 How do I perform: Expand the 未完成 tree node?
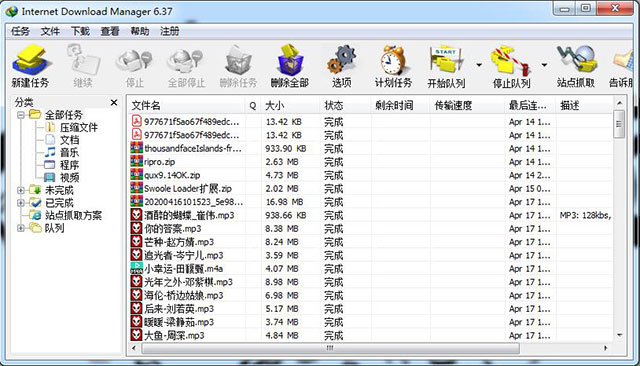(20, 190)
